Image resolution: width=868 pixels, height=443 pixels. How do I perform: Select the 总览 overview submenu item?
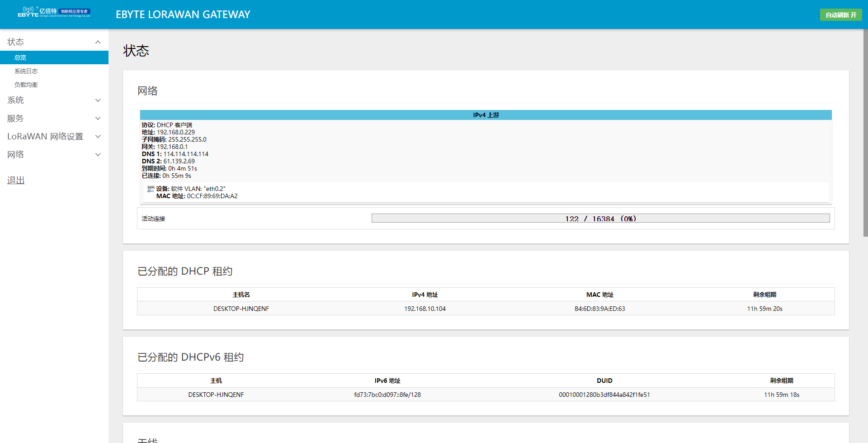(21, 57)
